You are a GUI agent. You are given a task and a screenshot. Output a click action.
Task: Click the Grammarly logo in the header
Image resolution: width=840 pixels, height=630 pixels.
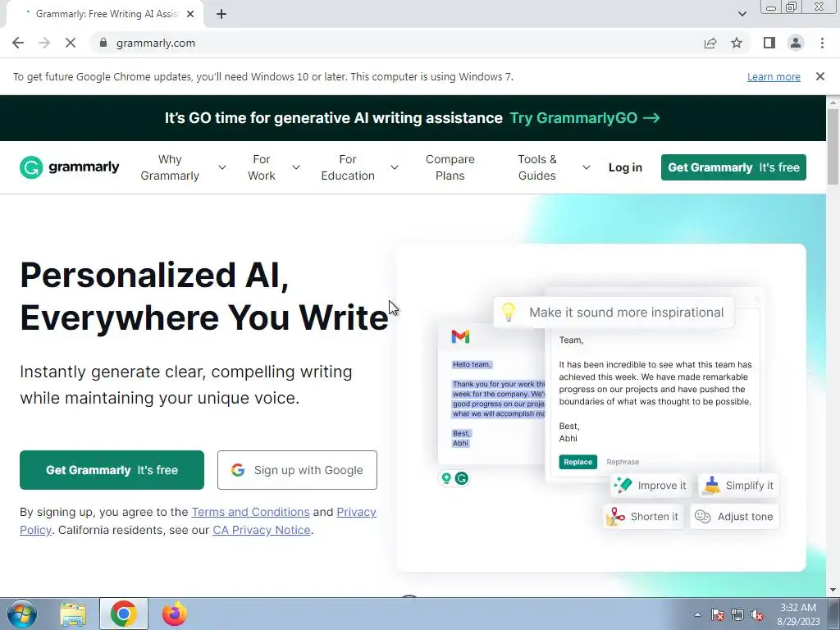(70, 167)
